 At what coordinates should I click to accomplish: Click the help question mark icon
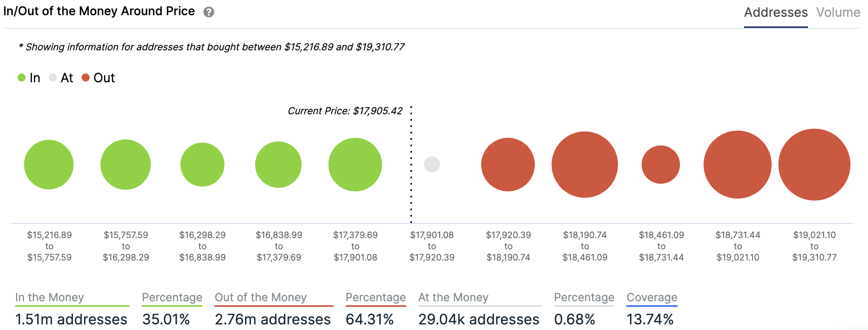pyautogui.click(x=209, y=12)
